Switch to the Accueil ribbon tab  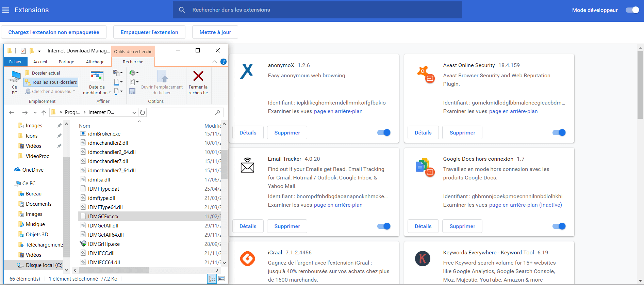point(40,62)
